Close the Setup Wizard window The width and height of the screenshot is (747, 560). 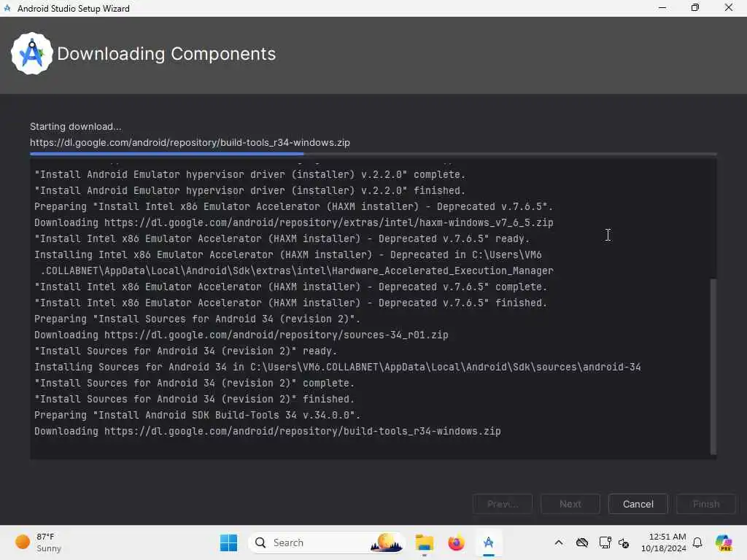pos(729,7)
